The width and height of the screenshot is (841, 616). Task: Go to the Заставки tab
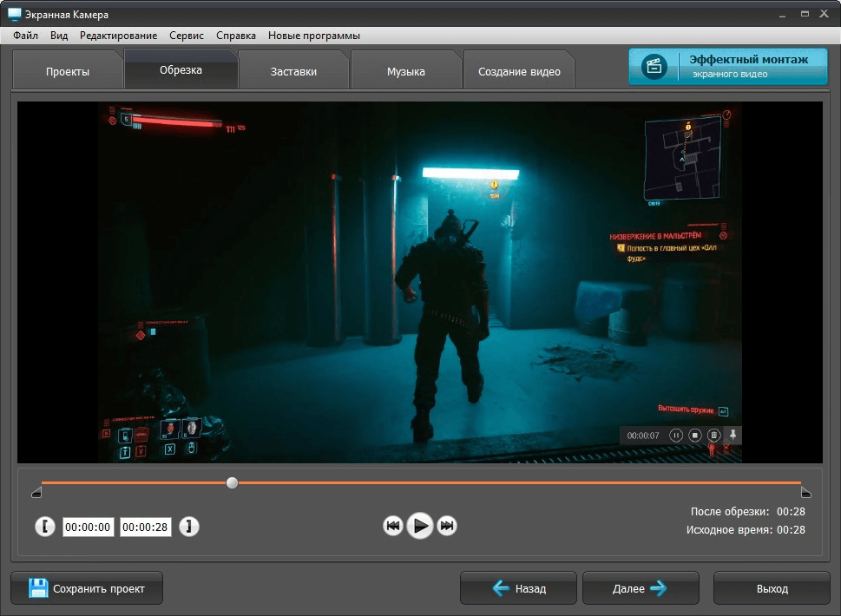[293, 71]
